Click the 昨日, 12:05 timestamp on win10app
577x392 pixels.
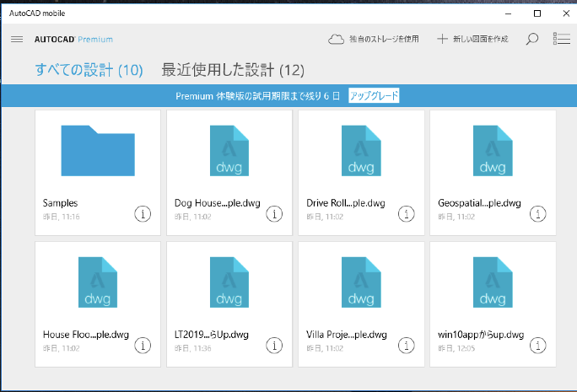pos(456,348)
